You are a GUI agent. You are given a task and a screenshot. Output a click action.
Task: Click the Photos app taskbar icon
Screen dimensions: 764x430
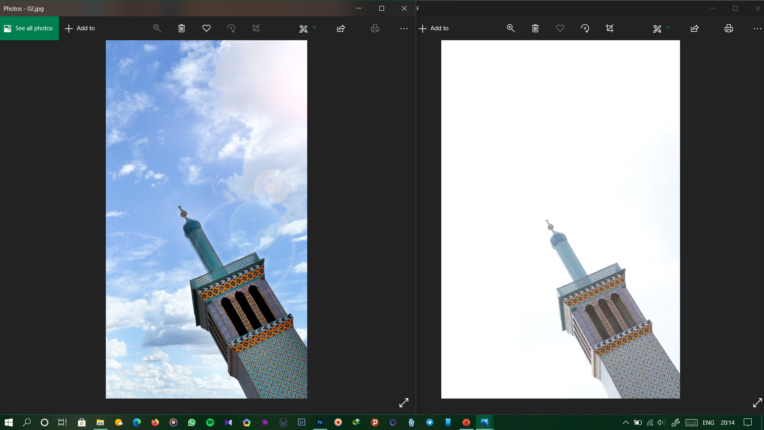click(x=484, y=422)
